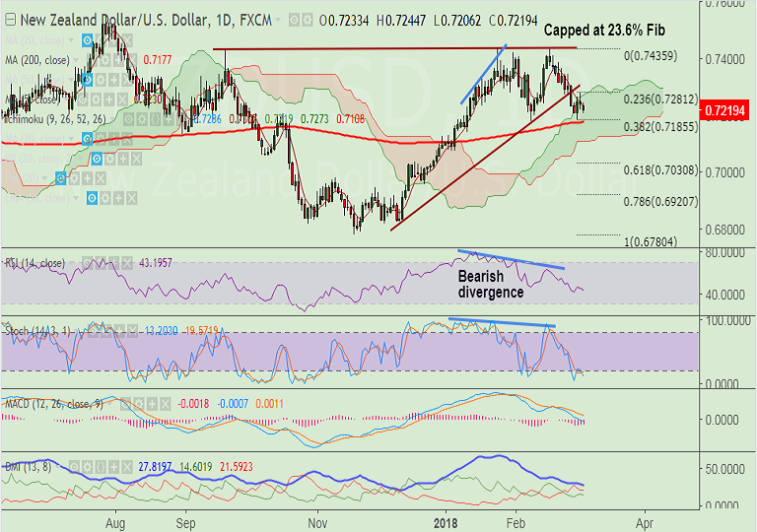
Task: Expand EMA (55, close) dropdown arrow
Action: click(x=75, y=198)
